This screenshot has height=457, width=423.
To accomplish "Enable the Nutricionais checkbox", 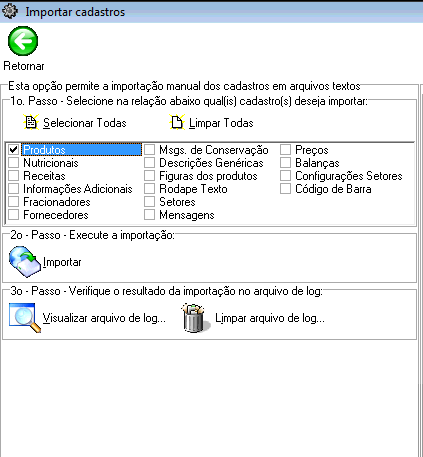I will 14,163.
